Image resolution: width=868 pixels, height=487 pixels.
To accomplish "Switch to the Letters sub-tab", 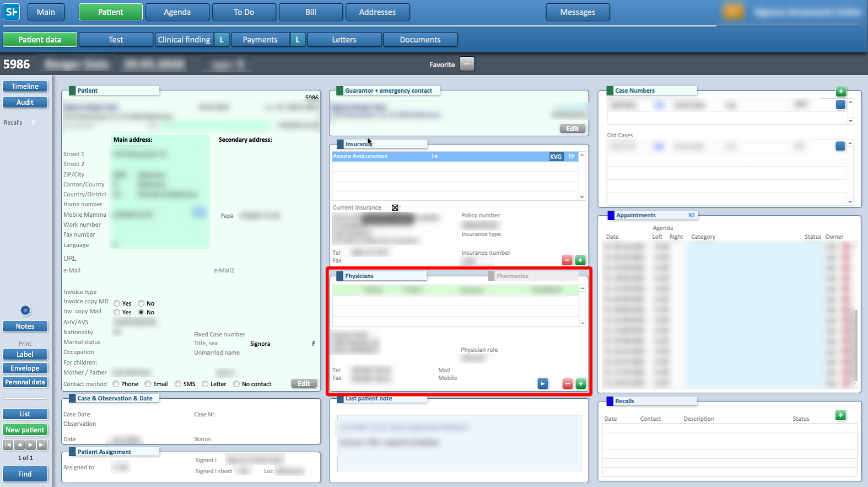I will coord(344,40).
